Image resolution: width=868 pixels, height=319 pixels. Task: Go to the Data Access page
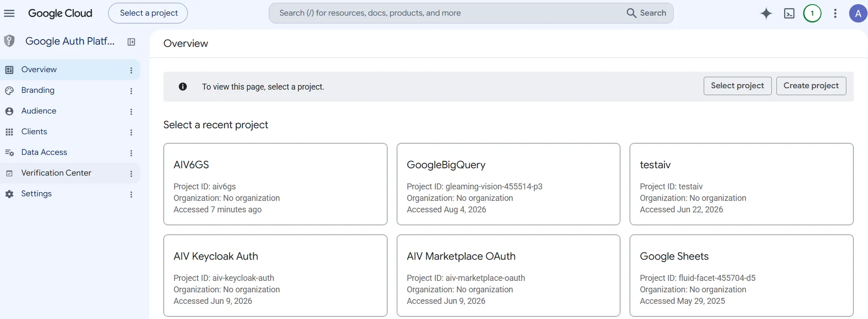point(70,153)
